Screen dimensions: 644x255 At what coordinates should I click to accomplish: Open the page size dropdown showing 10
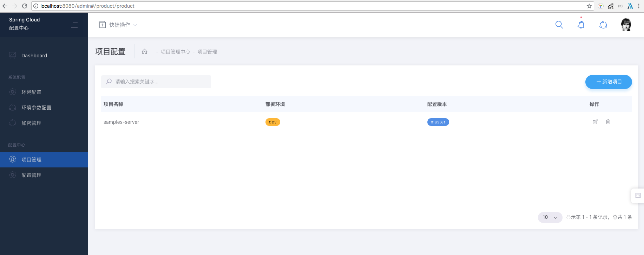pyautogui.click(x=550, y=217)
